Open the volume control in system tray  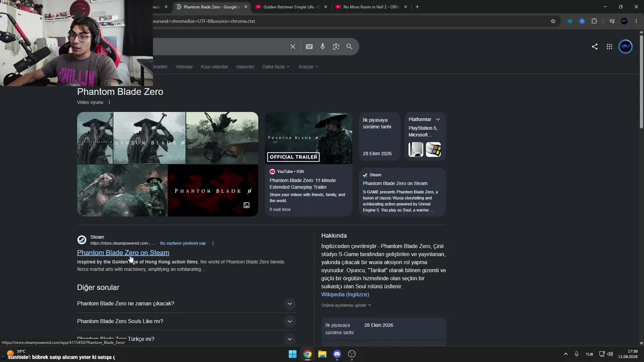pos(610,354)
